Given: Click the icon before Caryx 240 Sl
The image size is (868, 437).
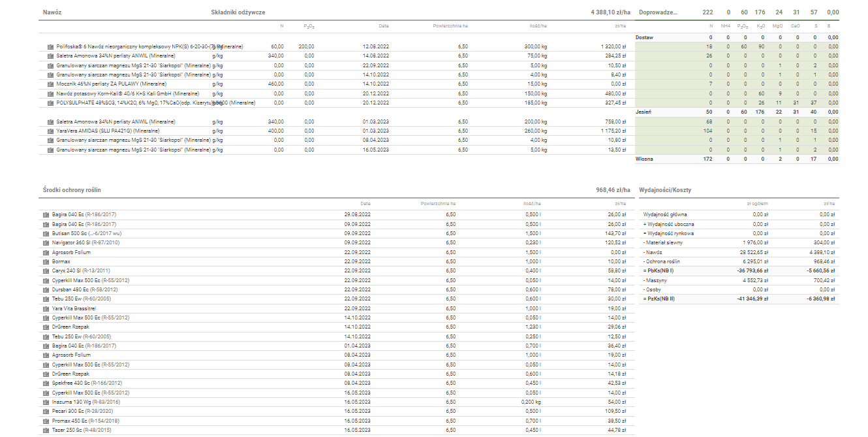Looking at the screenshot, I should coord(46,270).
